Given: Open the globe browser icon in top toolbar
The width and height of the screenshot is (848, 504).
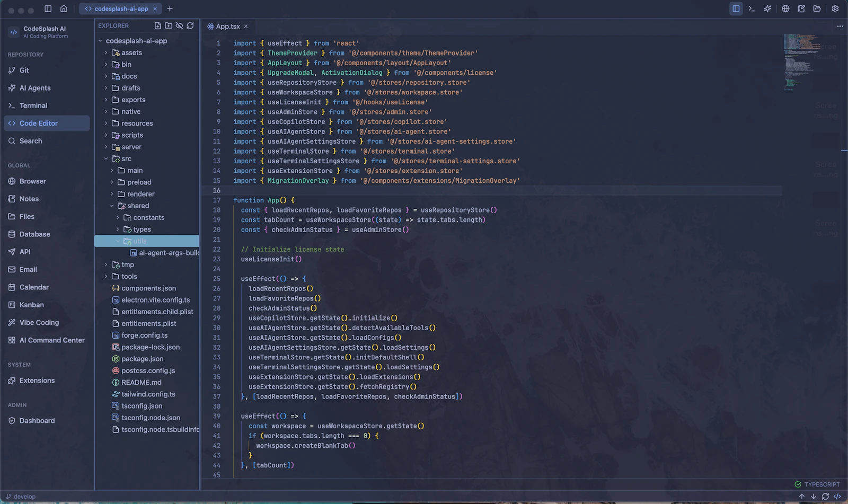Looking at the screenshot, I should pos(785,8).
